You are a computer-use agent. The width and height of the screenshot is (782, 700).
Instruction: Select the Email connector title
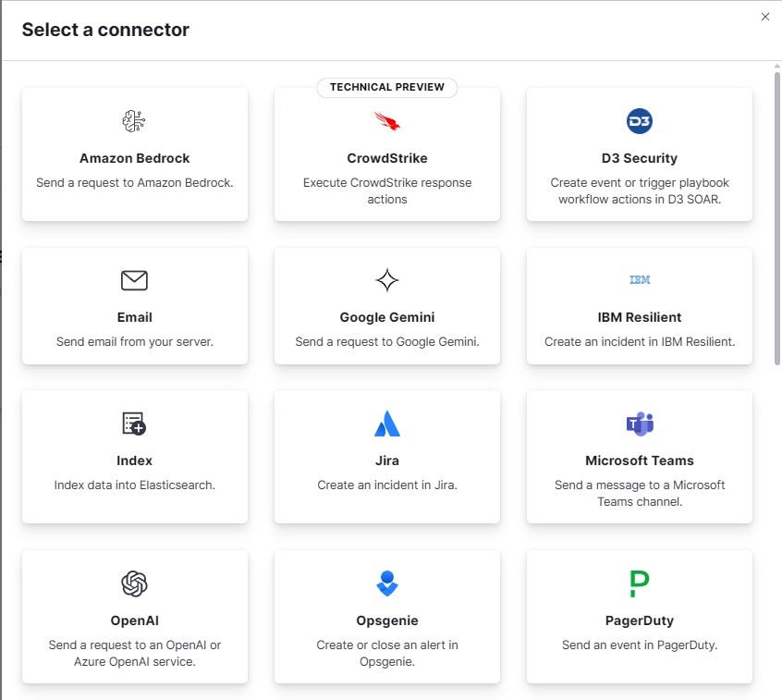click(x=134, y=317)
